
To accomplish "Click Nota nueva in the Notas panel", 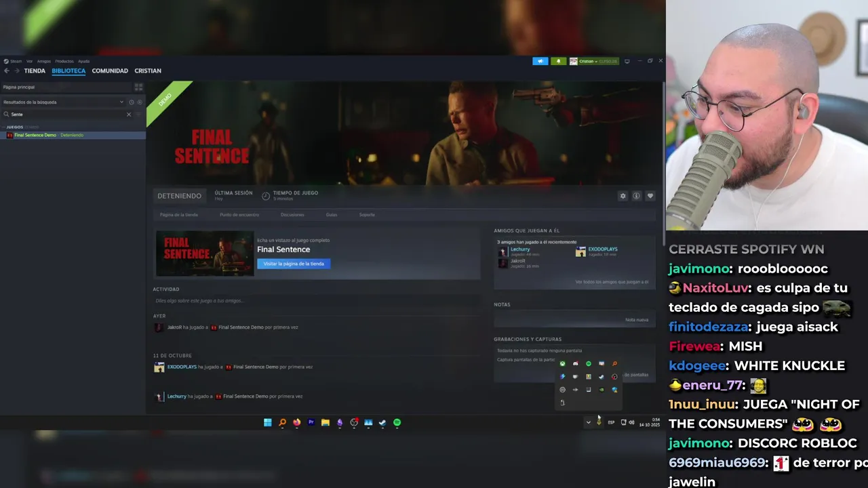I will (x=637, y=320).
